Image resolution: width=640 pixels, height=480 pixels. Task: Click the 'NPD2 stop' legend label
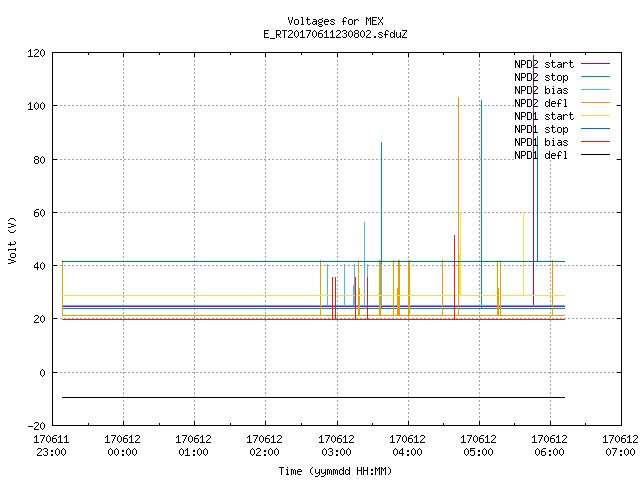(x=541, y=77)
